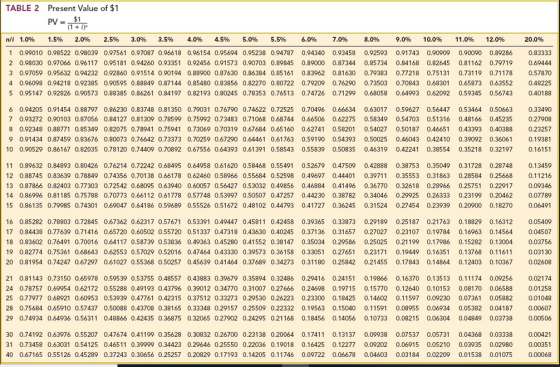Select the 4.0% column header
This screenshot has width=560, height=367.
195,39
